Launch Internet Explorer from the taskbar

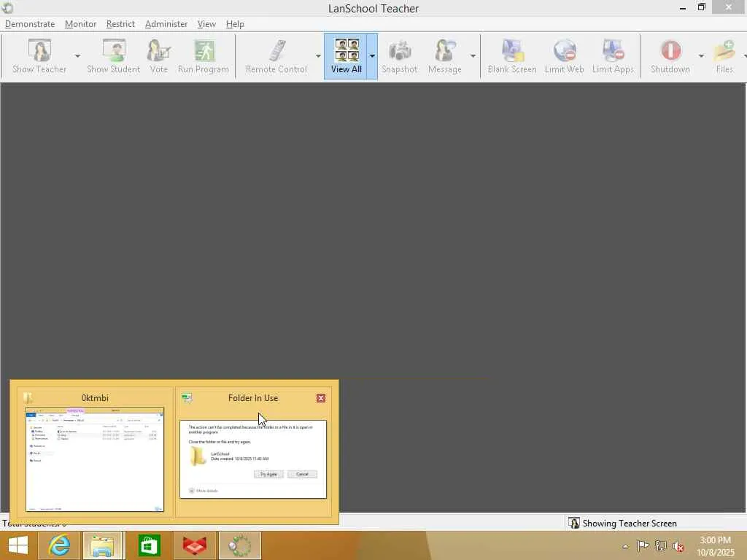(x=59, y=545)
